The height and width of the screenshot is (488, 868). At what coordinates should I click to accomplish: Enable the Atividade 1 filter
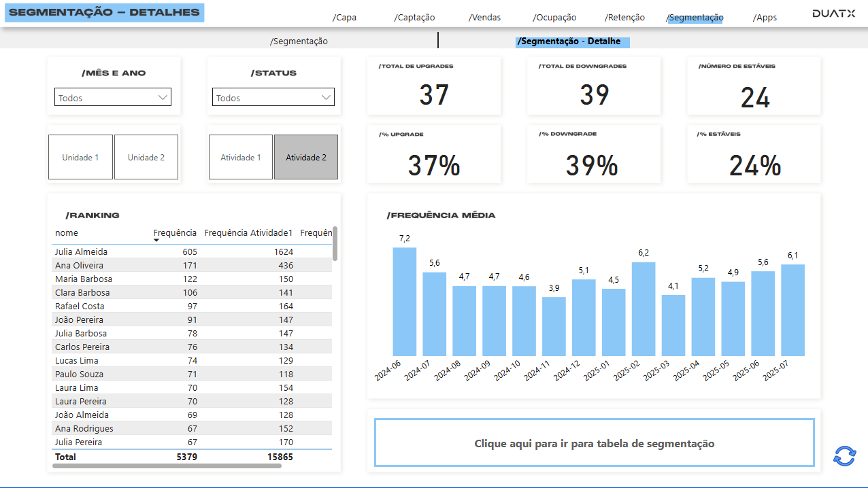click(240, 157)
